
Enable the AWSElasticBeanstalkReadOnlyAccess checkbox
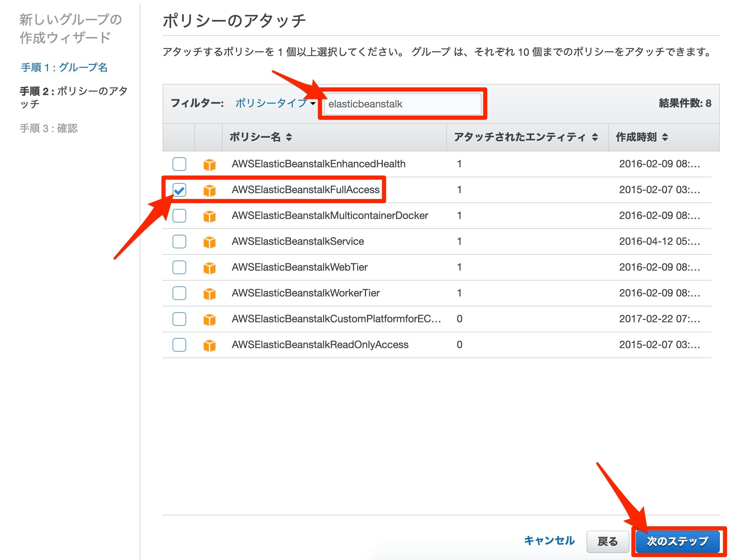179,345
